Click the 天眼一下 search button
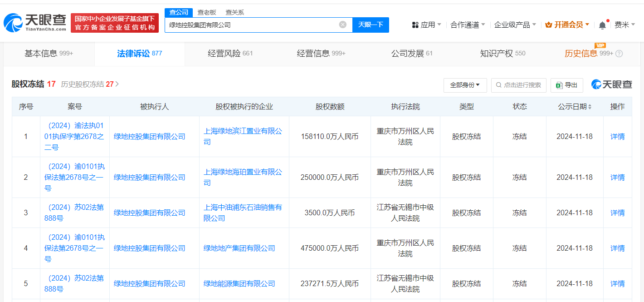The width and height of the screenshot is (644, 302). [371, 25]
